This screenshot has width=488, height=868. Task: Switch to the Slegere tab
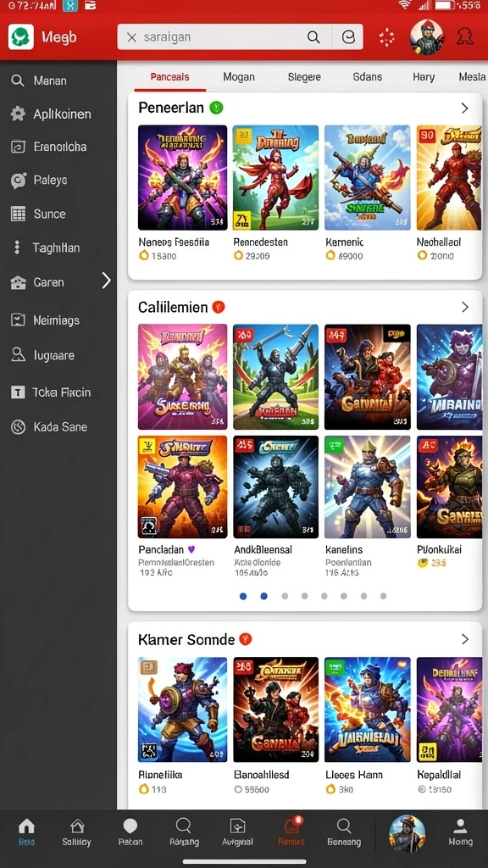pyautogui.click(x=304, y=77)
